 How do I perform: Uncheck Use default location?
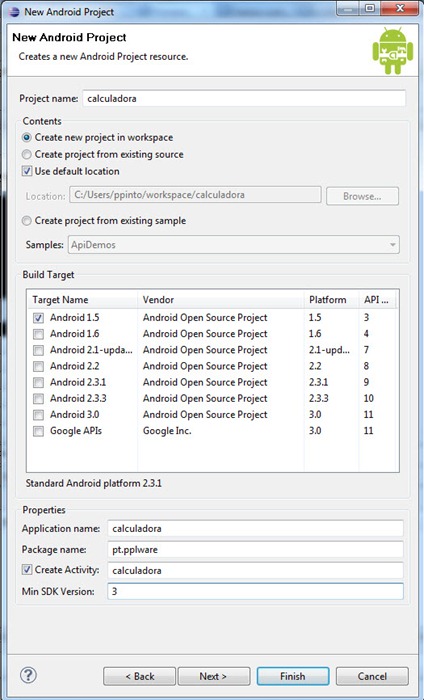coord(27,171)
